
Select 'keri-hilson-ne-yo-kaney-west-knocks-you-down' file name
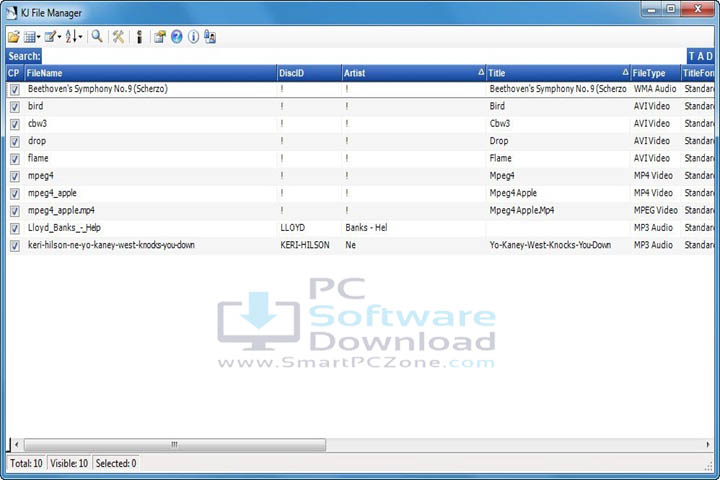(x=111, y=245)
